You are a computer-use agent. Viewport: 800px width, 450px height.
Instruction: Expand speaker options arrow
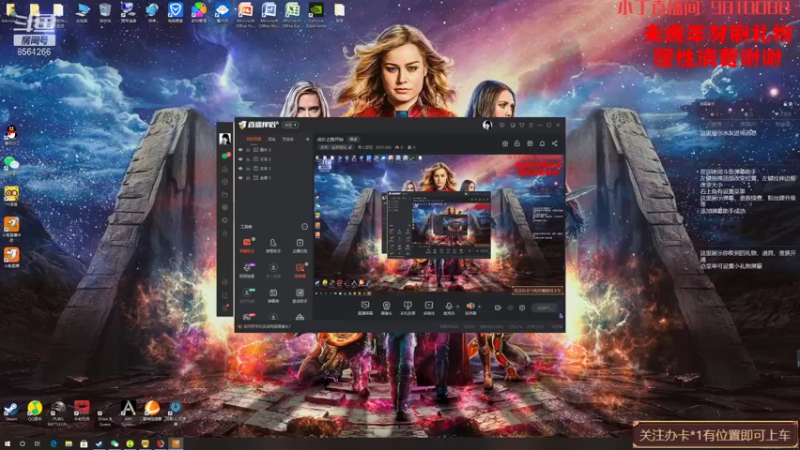point(479,306)
